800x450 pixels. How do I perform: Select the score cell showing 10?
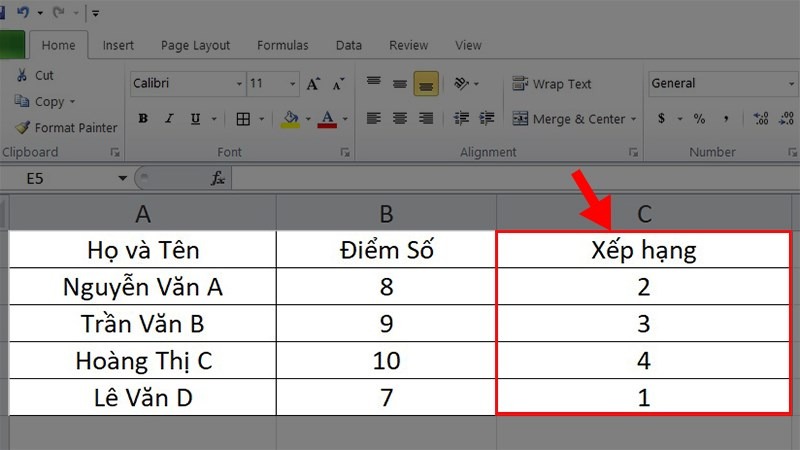386,360
